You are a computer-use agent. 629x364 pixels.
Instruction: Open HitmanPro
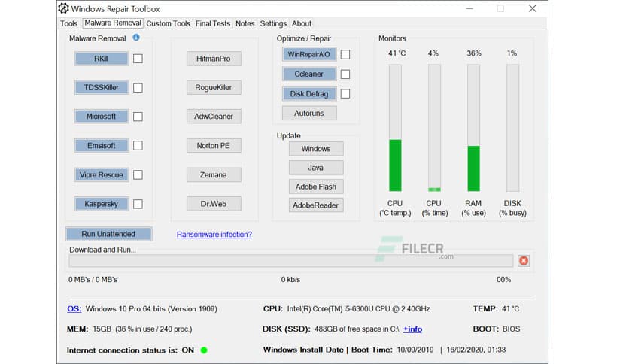pos(214,59)
